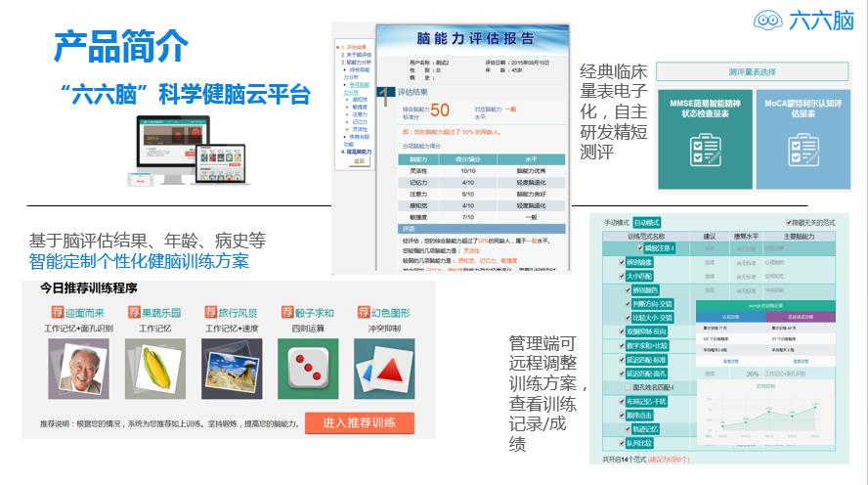Click the 今日推荐训练程序 heading
868x485 pixels.
coord(89,287)
